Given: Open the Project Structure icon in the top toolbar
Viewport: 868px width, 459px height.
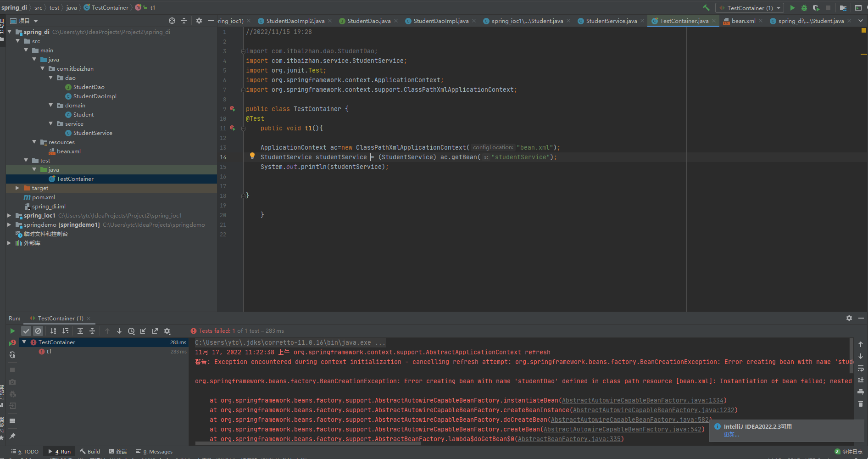Looking at the screenshot, I should tap(843, 8).
